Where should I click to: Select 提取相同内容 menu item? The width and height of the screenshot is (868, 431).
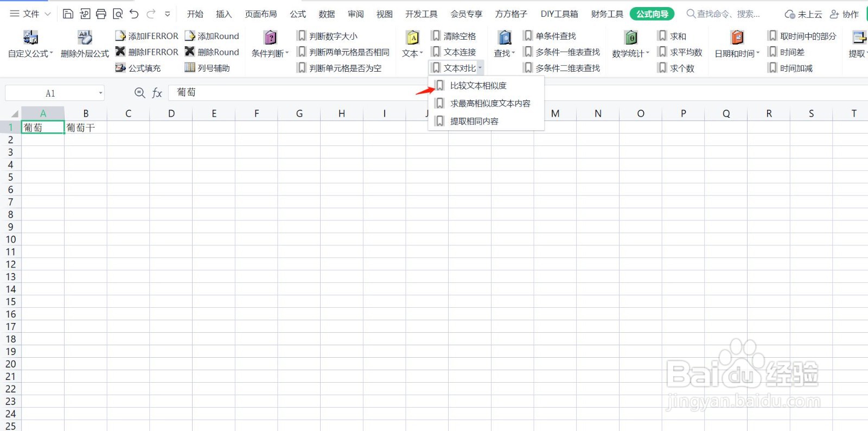[486, 121]
